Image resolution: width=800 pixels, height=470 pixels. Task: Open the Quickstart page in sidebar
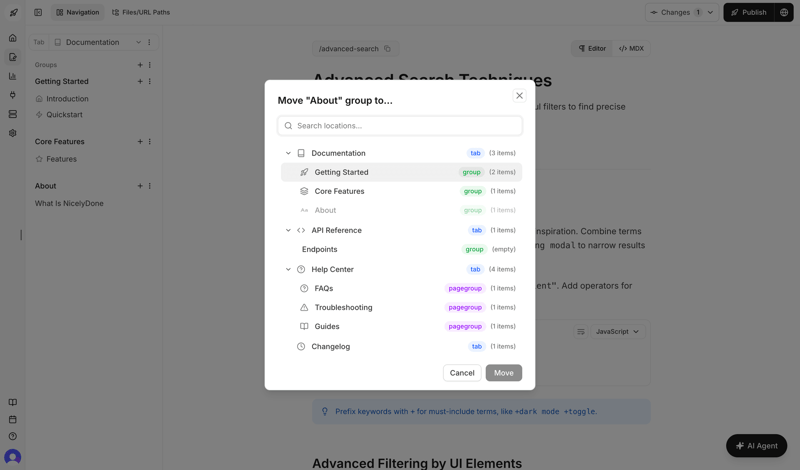tap(64, 115)
